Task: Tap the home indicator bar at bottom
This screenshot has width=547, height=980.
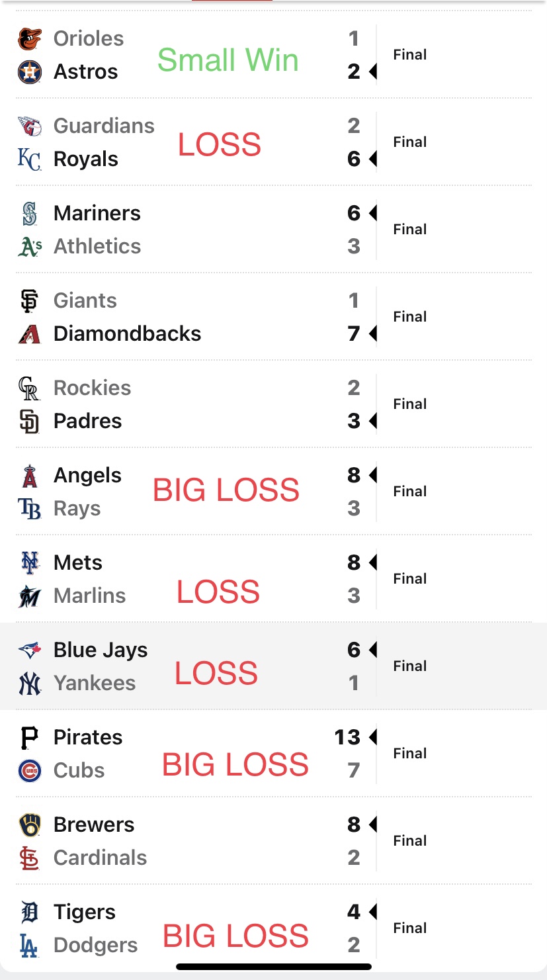Action: pos(274,967)
